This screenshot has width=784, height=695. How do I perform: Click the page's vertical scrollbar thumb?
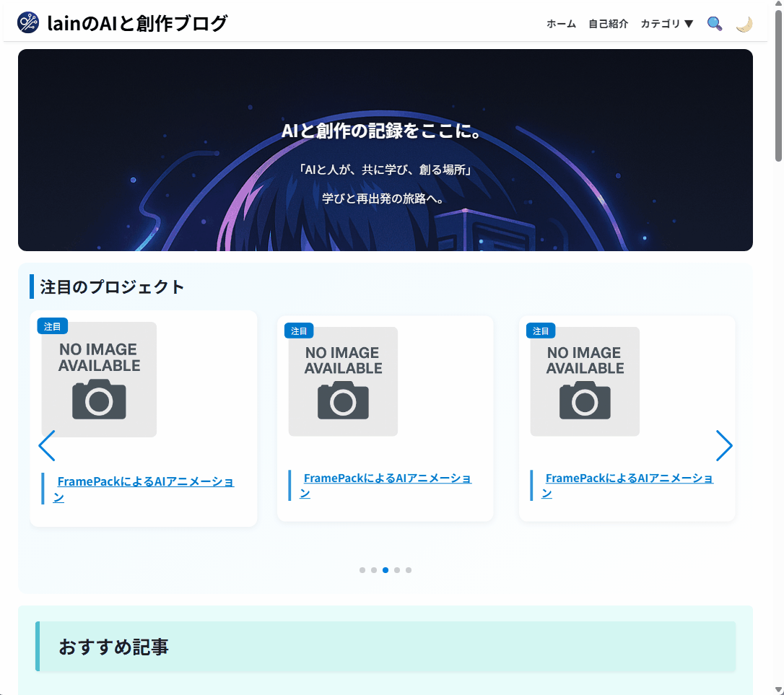coord(778,87)
